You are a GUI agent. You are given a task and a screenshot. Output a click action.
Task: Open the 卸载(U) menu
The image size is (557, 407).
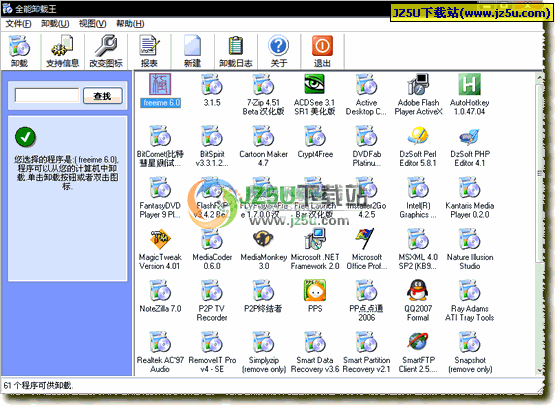click(x=55, y=24)
